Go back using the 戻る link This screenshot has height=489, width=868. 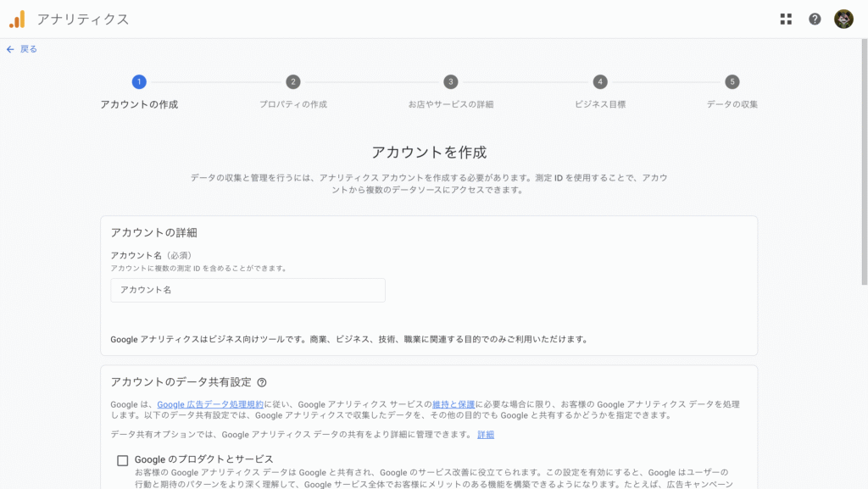[29, 49]
